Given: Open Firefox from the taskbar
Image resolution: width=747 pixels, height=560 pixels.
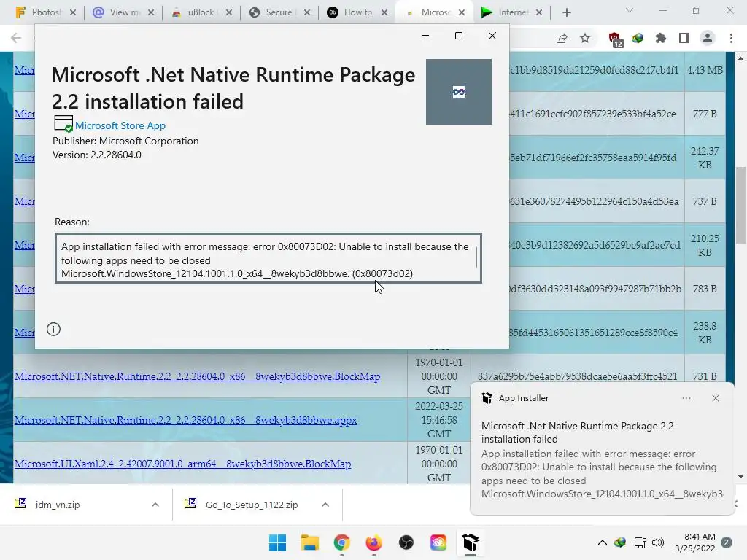Looking at the screenshot, I should (x=374, y=542).
